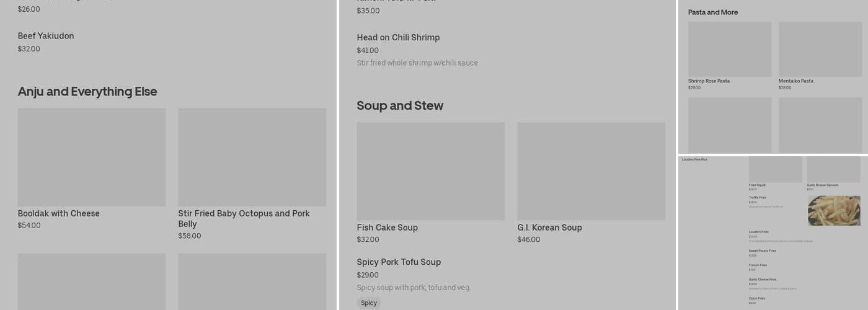Jump to the Louders New Rice category

pyautogui.click(x=694, y=159)
